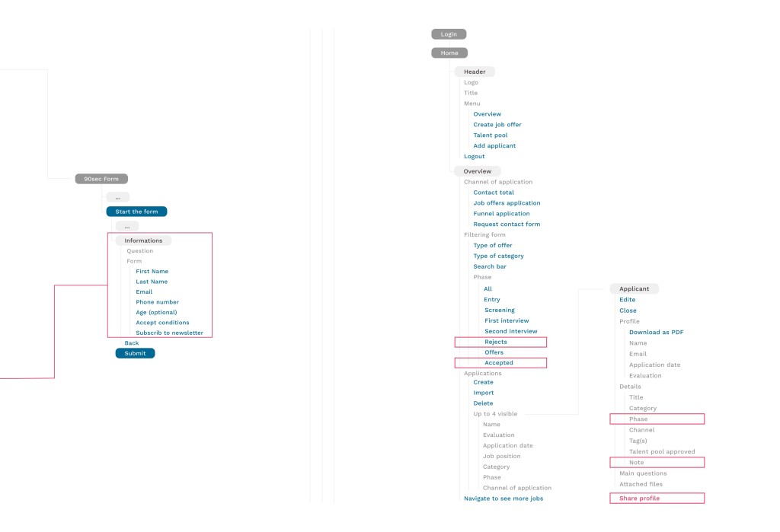The height and width of the screenshot is (532, 780).
Task: Click Navigate to see more jobs
Action: pos(503,499)
